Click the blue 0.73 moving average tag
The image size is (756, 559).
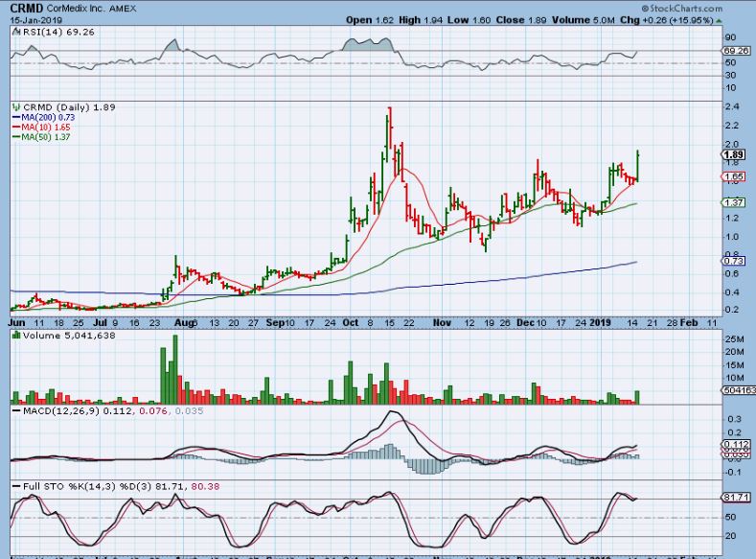coord(733,261)
